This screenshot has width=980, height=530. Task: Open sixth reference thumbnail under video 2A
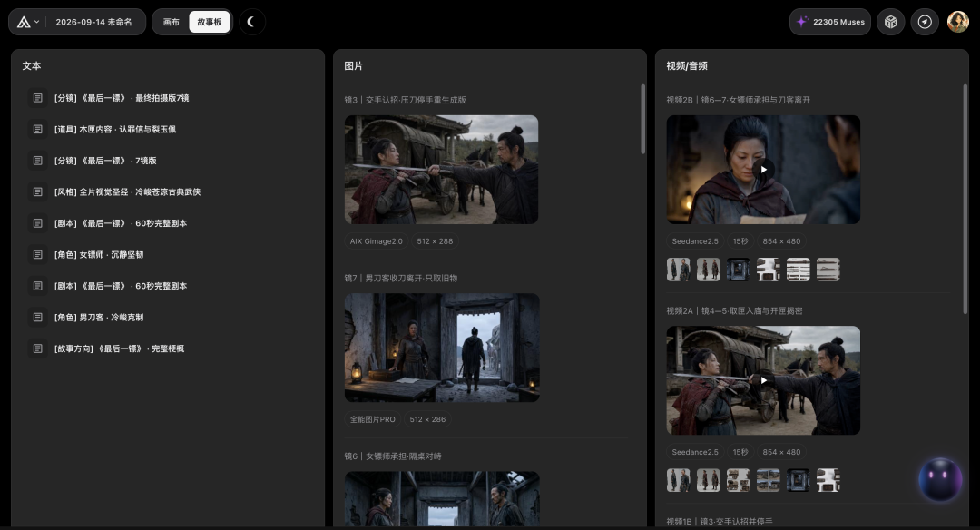click(x=828, y=480)
